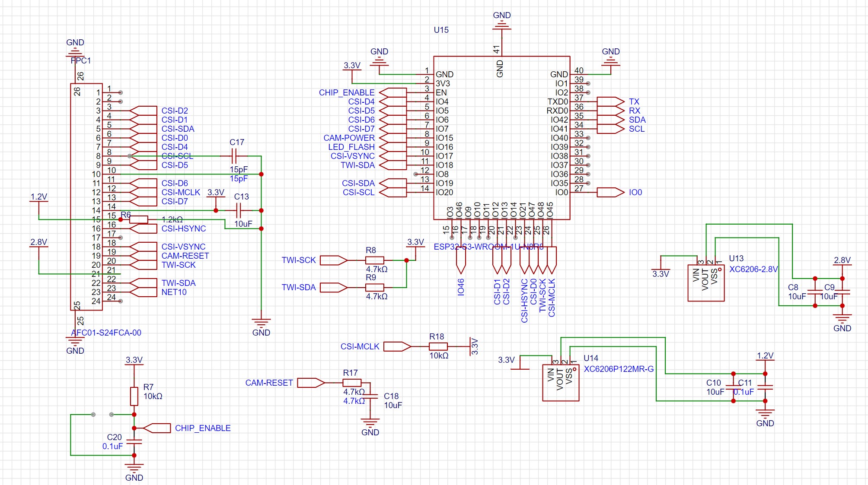
Task: Select the TWI-SCK port feeding R8
Action: 334,260
